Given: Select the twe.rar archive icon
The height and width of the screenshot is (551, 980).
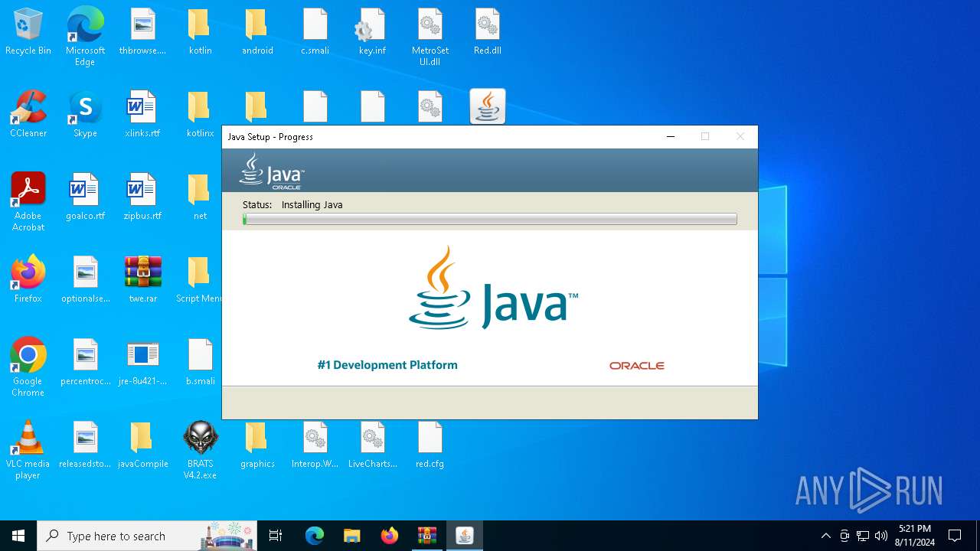Looking at the screenshot, I should (142, 280).
